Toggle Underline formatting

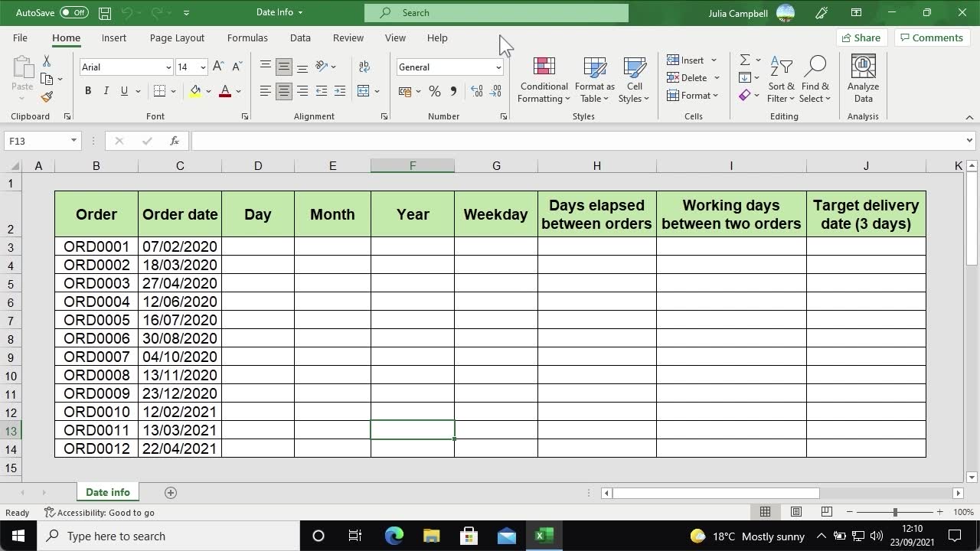coord(124,91)
